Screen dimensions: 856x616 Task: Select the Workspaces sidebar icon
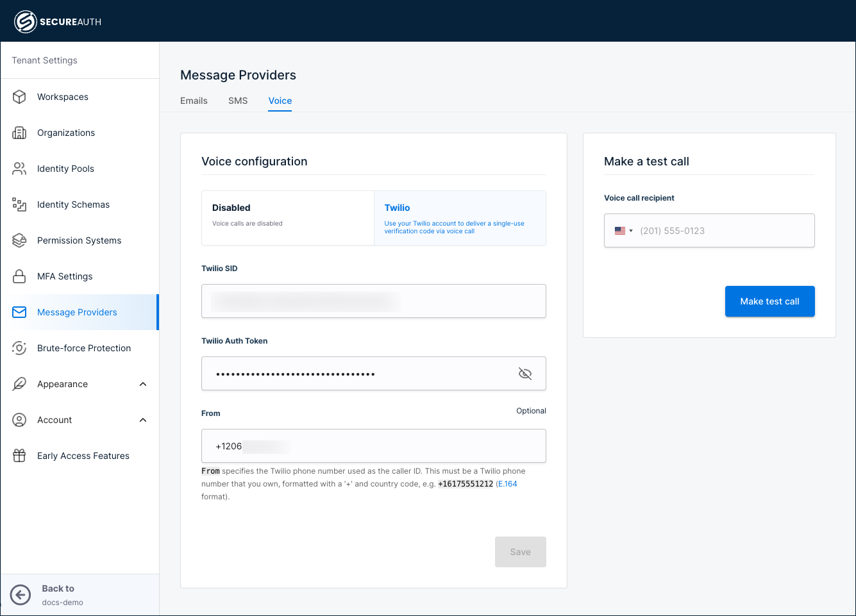[x=19, y=97]
